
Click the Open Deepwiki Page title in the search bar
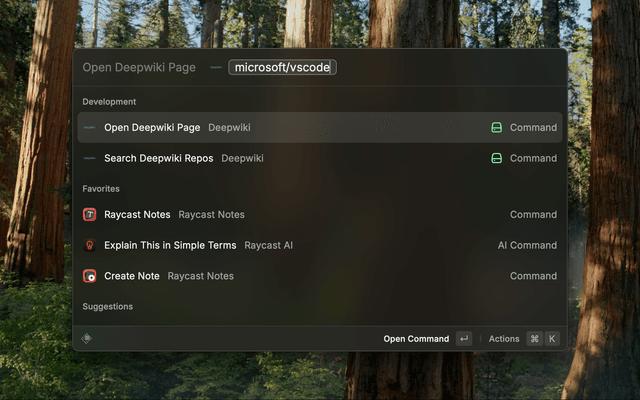(x=139, y=67)
